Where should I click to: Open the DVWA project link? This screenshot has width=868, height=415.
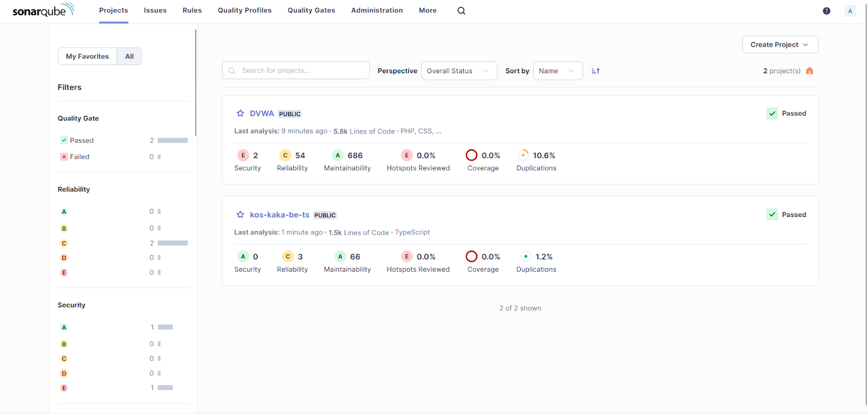click(261, 113)
